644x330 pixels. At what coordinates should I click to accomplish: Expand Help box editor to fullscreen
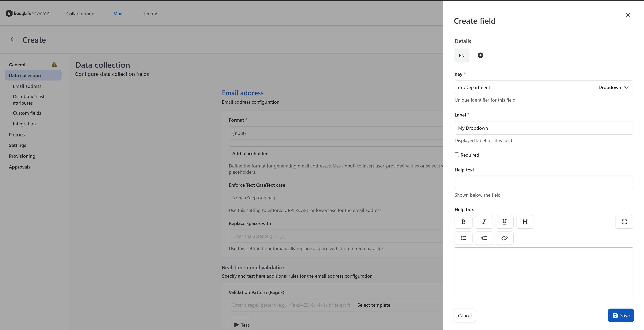tap(624, 222)
